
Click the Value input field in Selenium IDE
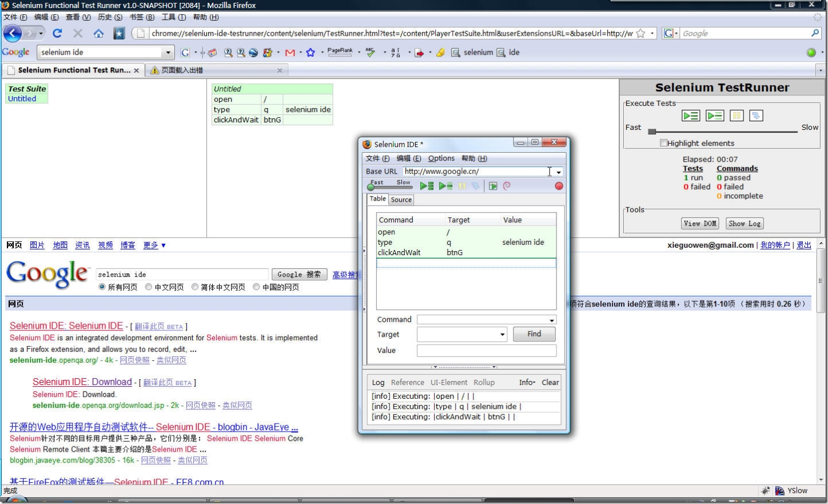point(486,351)
